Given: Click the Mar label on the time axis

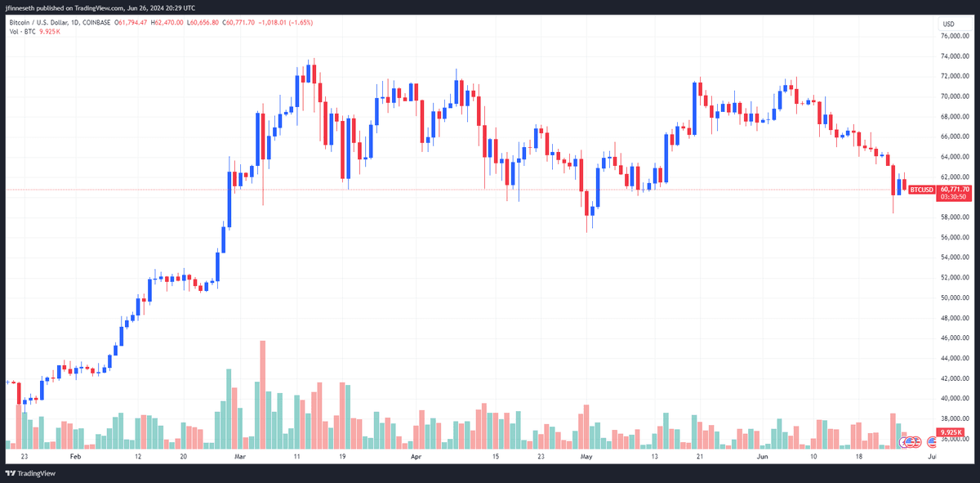Looking at the screenshot, I should tap(239, 458).
